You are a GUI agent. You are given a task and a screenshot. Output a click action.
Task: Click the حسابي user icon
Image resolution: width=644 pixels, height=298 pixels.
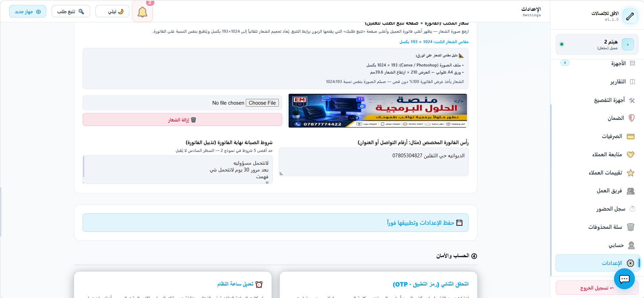click(631, 245)
